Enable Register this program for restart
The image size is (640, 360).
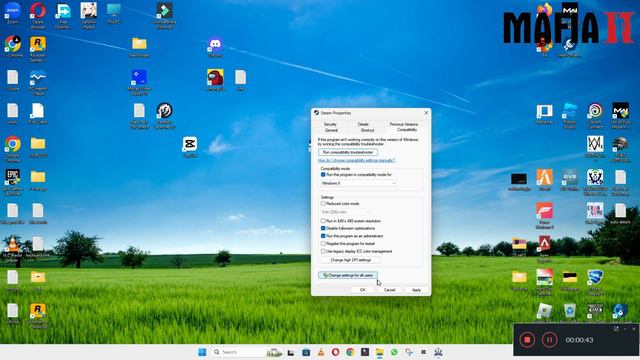(323, 244)
